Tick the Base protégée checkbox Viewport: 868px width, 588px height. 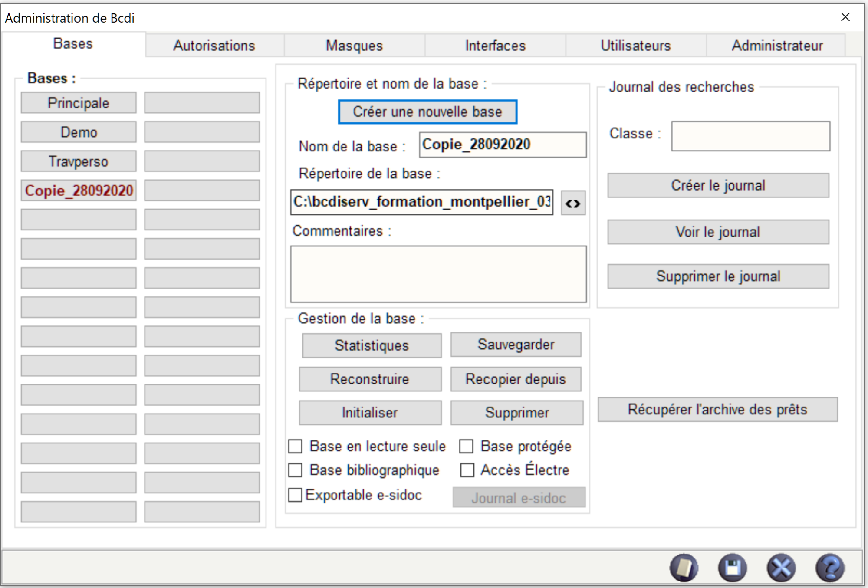(466, 446)
